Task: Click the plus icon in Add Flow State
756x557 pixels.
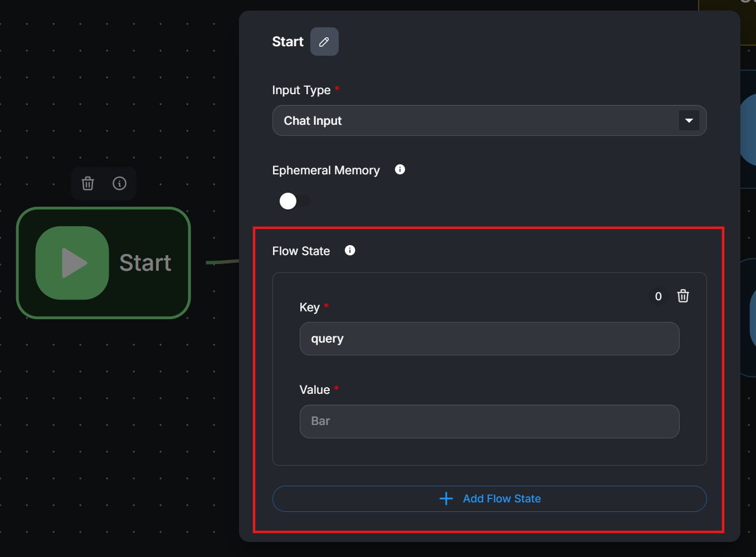Action: 446,499
